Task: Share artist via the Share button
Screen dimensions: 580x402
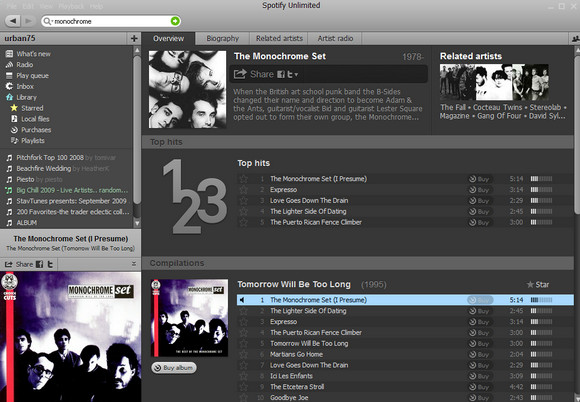Action: pyautogui.click(x=254, y=74)
